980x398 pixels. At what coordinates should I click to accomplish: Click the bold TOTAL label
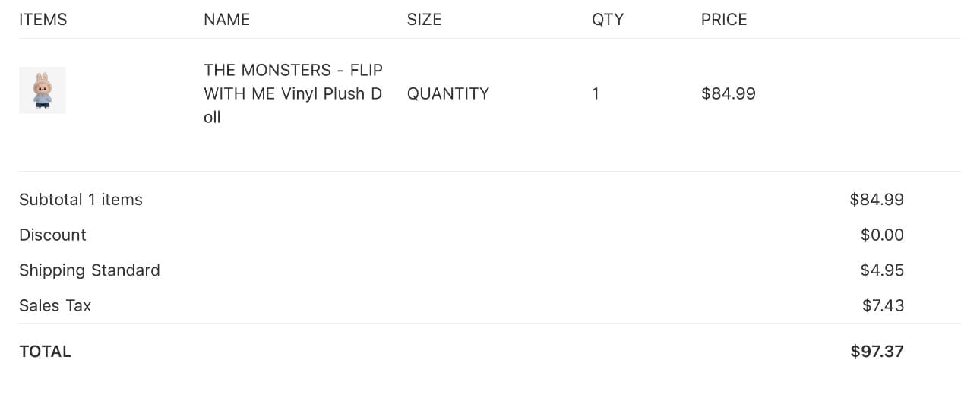click(x=45, y=352)
